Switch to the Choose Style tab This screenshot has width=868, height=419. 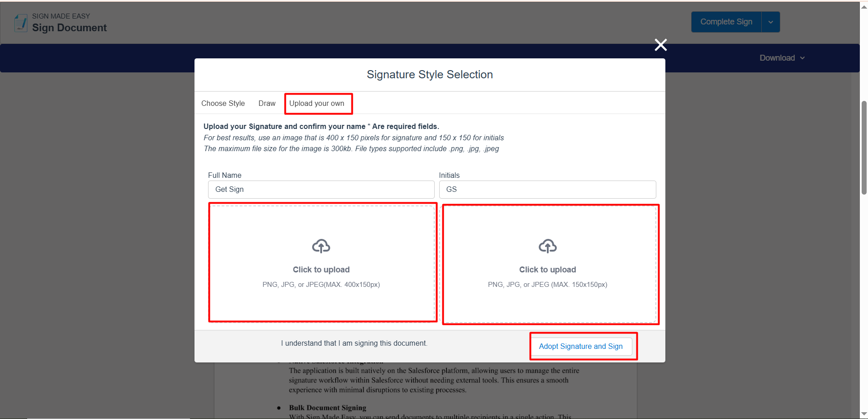click(x=223, y=104)
